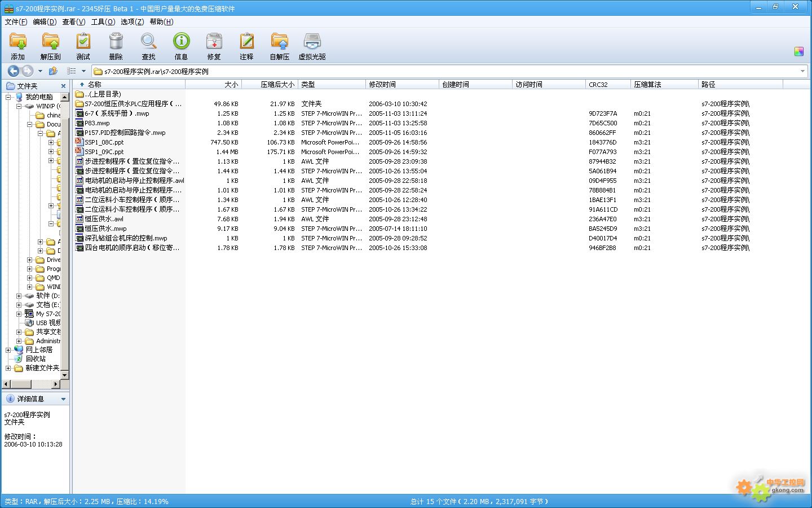Image resolution: width=812 pixels, height=508 pixels.
Task: Collapse the WINXP drive tree node
Action: click(19, 106)
